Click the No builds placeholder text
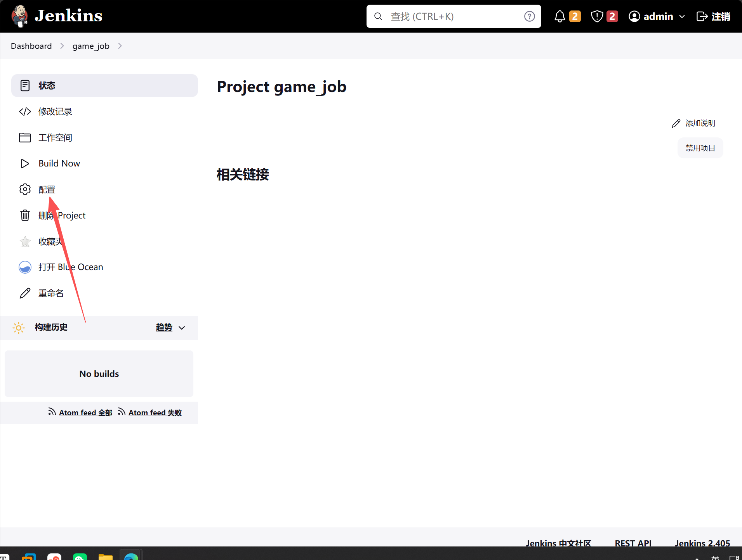Viewport: 742px width, 560px height. pos(99,374)
